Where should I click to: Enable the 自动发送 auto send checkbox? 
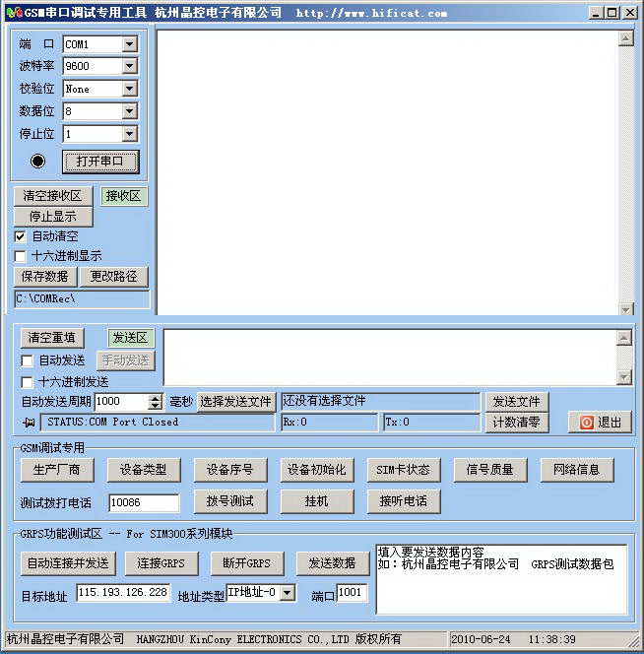(28, 361)
